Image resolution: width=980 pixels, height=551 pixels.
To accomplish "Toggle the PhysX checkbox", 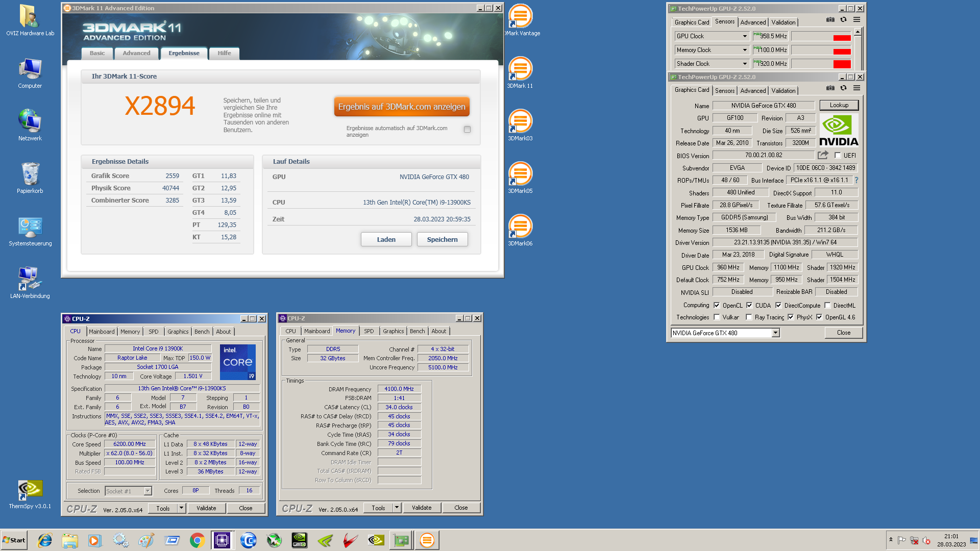I will (791, 317).
